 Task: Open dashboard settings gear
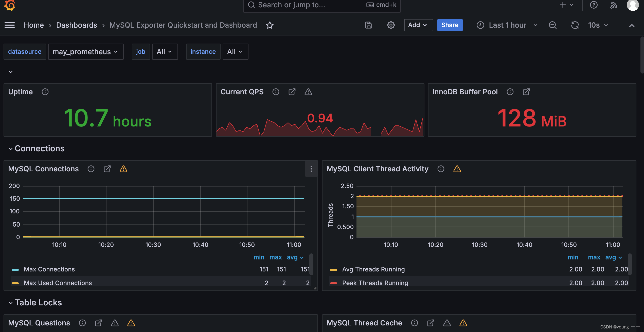coord(391,25)
